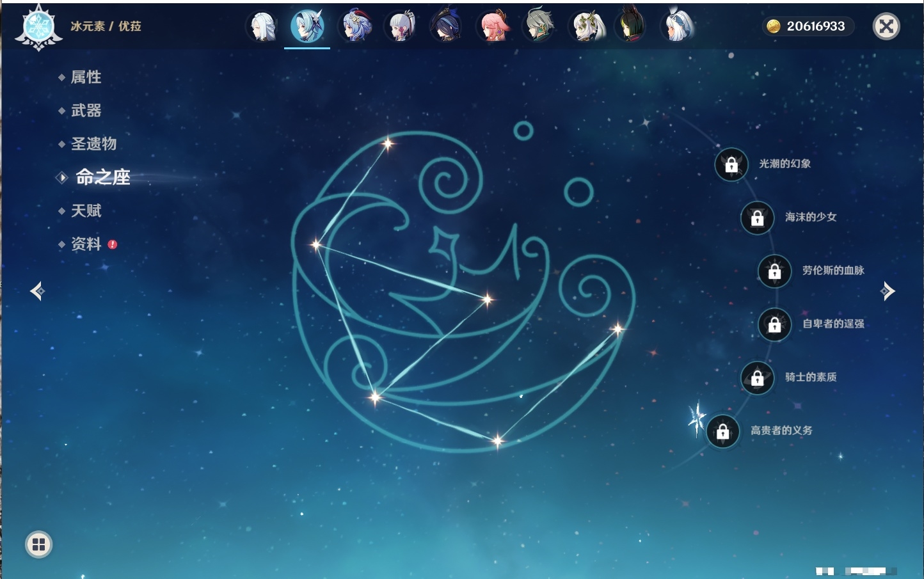924x579 pixels.
Task: Switch to the 天赋 talents tab
Action: pos(86,211)
